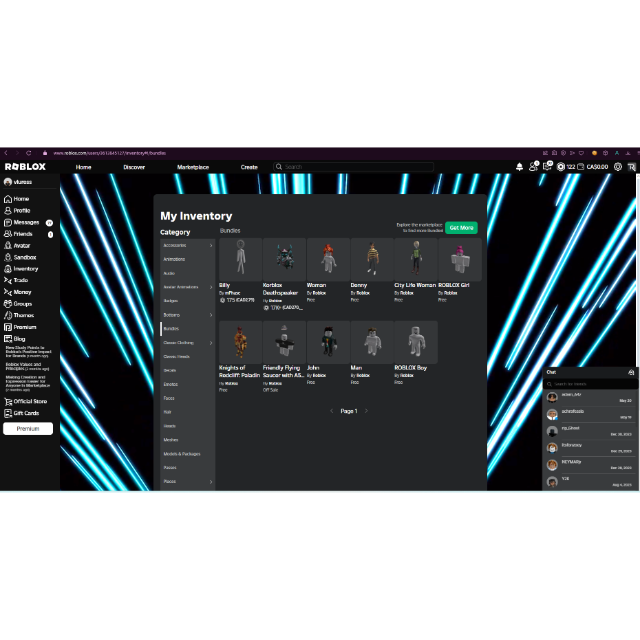Expand the Classic Clothing category
Viewport: 640px width, 640px height.
click(x=211, y=342)
